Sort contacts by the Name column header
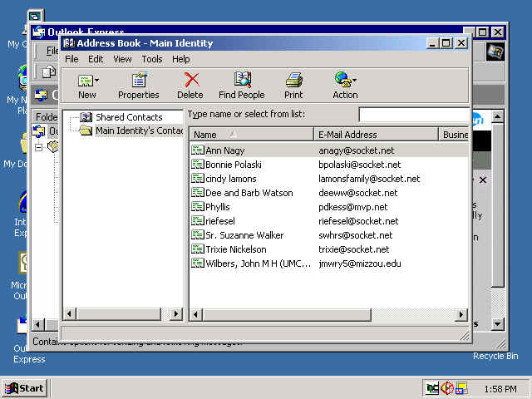Screen dimensions: 532x399 click(251, 135)
